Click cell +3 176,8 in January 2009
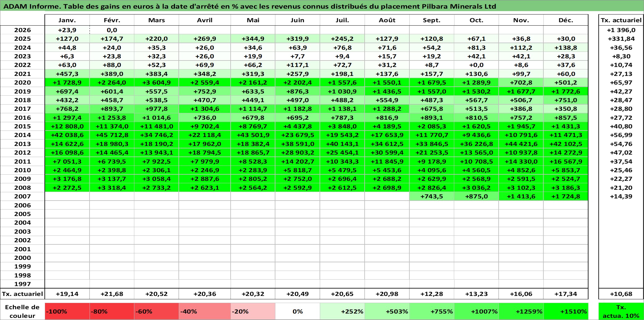 [x=67, y=179]
